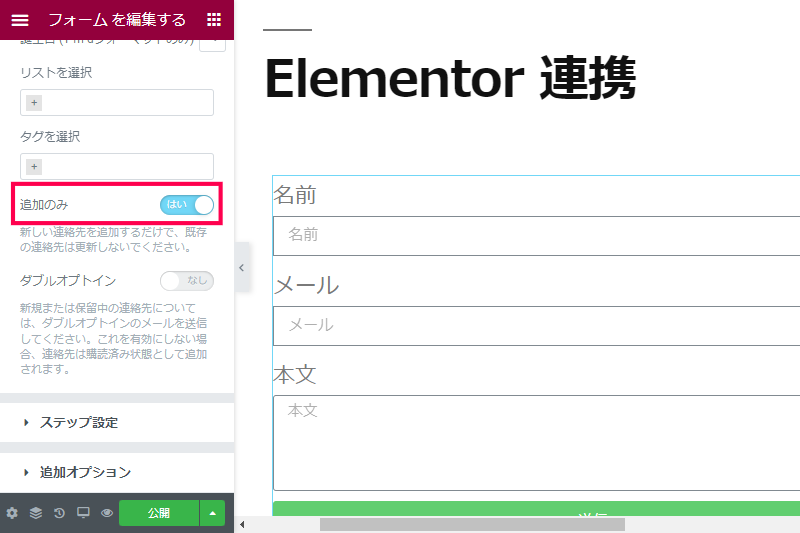The height and width of the screenshot is (533, 800).
Task: Click the green submit button in form
Action: point(536,509)
